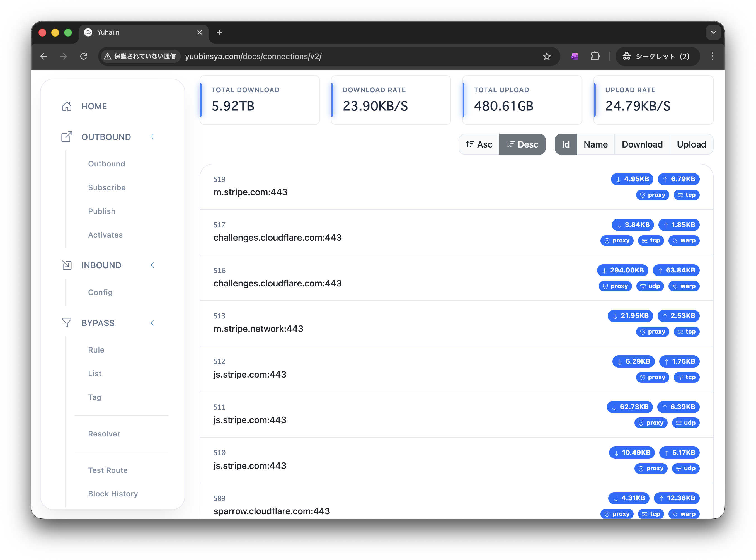Open the HOME house icon
Screen dimensions: 756x560
click(67, 107)
